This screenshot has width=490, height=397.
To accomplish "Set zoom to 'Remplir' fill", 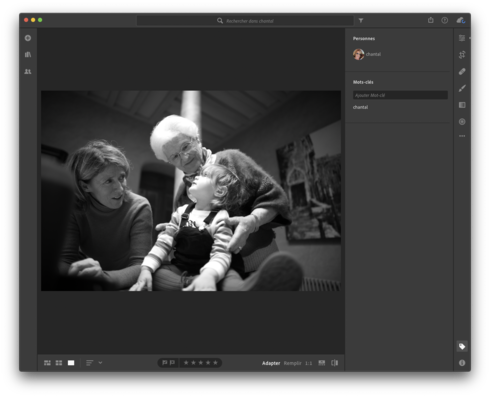I will coord(293,363).
